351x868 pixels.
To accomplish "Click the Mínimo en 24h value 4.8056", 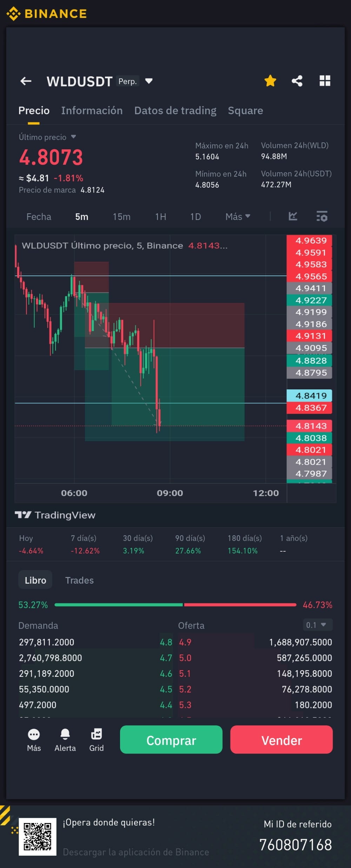I will (207, 185).
